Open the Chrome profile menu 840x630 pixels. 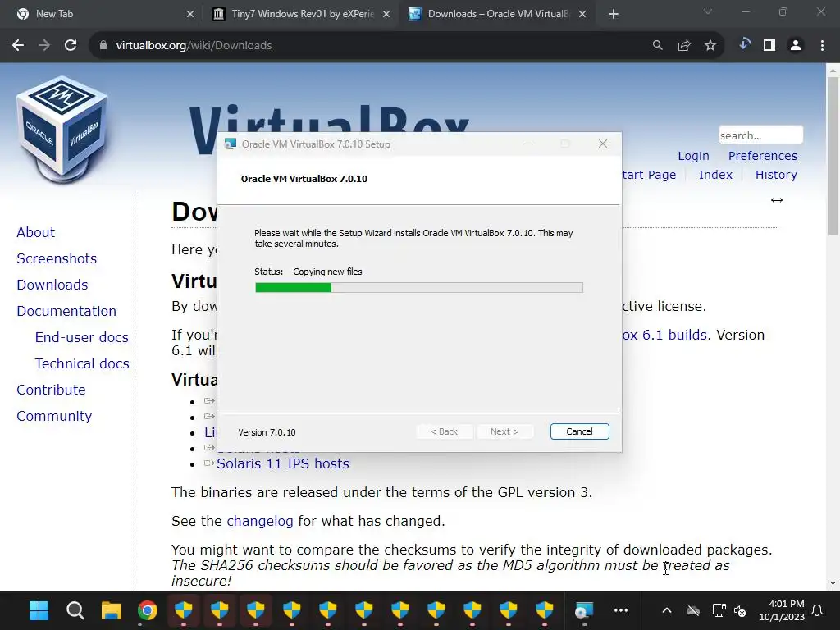796,46
